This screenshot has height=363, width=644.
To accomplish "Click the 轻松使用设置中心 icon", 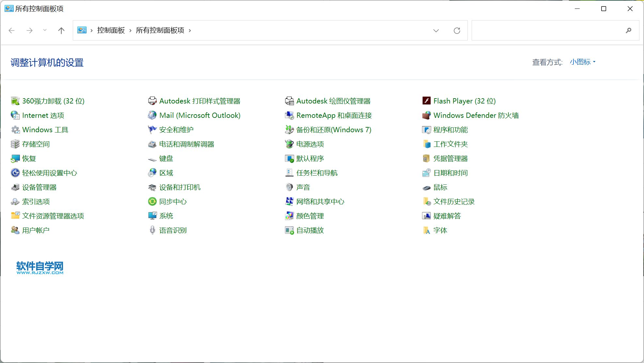I will 15,173.
